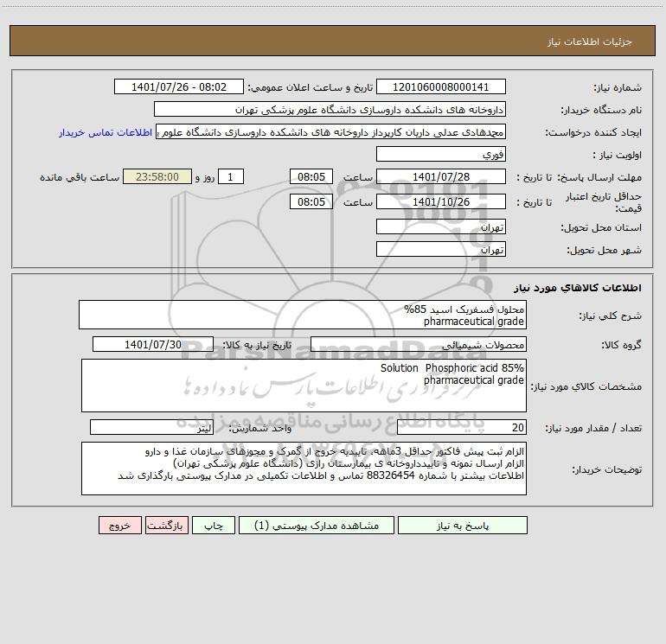Click the 'شرح کلی نیاز:' label
Image resolution: width=666 pixels, height=644 pixels.
tap(611, 316)
